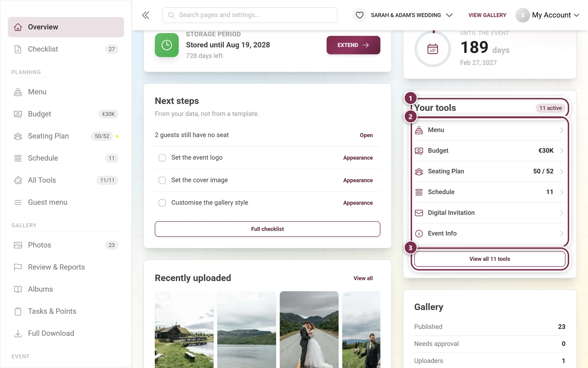
Task: Open the Menu tool row chevron
Action: click(x=561, y=130)
